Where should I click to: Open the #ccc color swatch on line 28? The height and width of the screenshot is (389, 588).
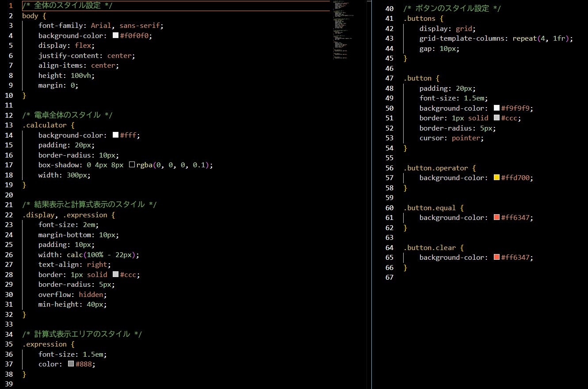(116, 275)
